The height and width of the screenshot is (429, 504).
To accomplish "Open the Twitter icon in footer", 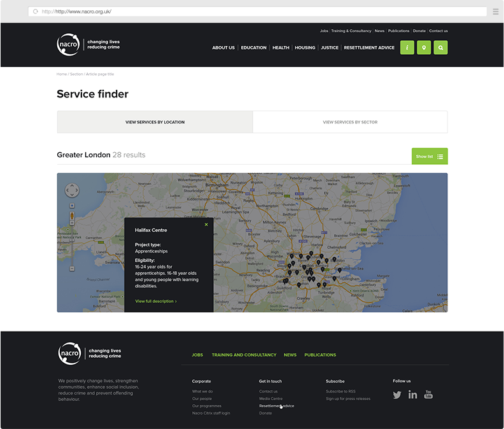I will click(x=397, y=395).
